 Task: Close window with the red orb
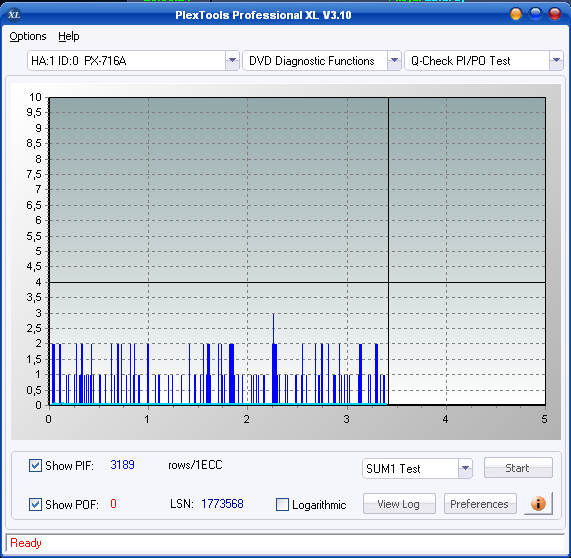[555, 14]
